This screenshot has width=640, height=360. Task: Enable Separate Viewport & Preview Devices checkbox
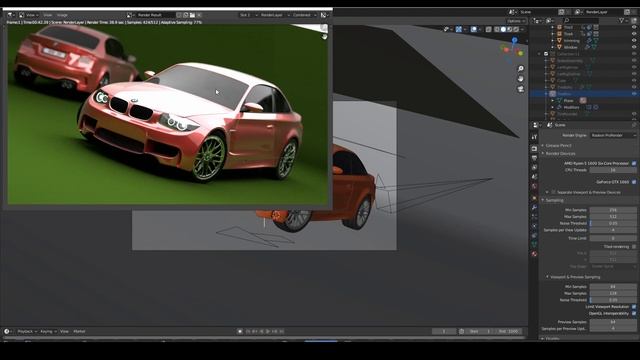click(x=553, y=192)
